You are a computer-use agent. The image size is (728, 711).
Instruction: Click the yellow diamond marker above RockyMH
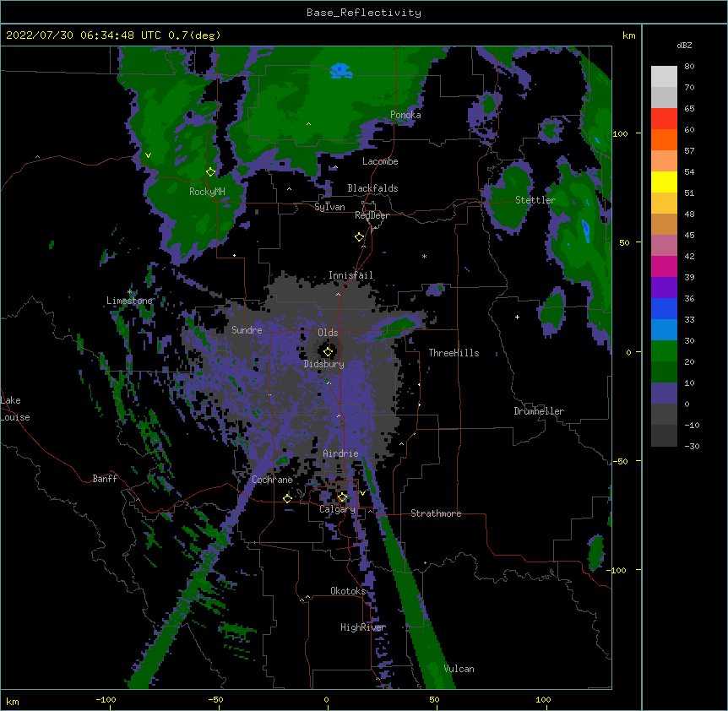[210, 172]
